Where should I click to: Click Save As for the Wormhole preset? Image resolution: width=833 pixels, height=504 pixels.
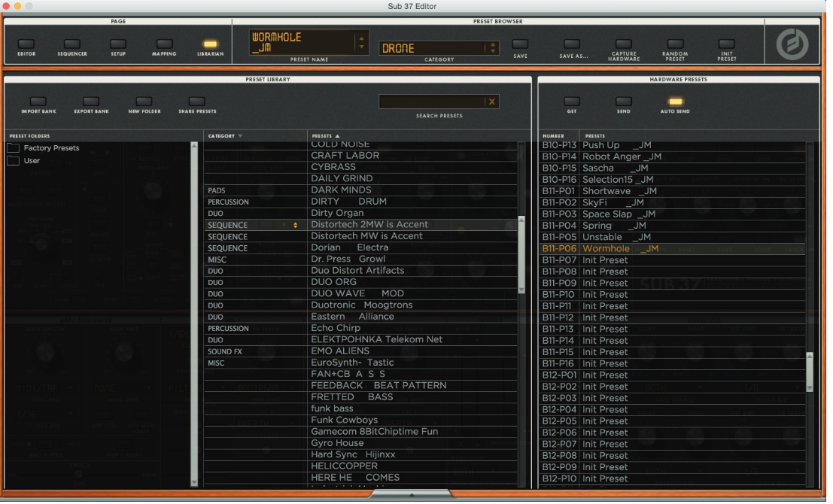tap(570, 44)
